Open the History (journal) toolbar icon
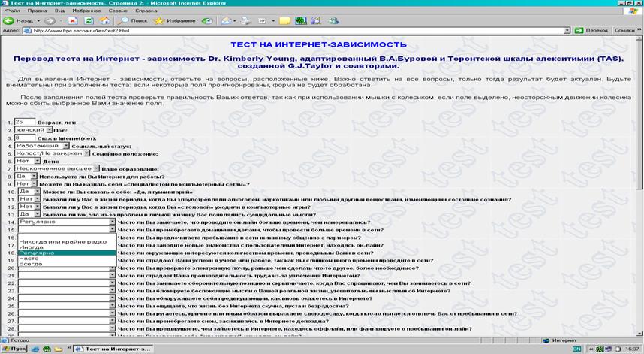The image size is (644, 354). (x=207, y=20)
